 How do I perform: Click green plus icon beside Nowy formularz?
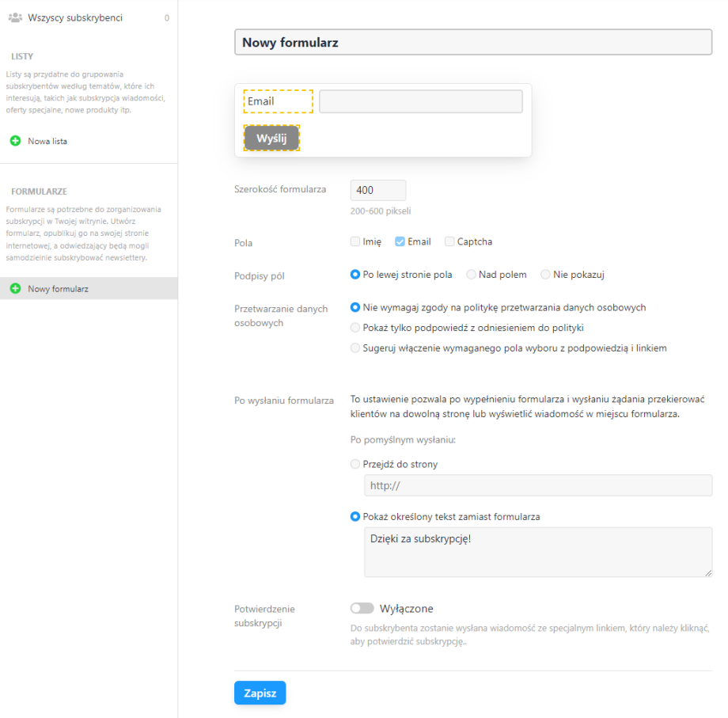(15, 289)
